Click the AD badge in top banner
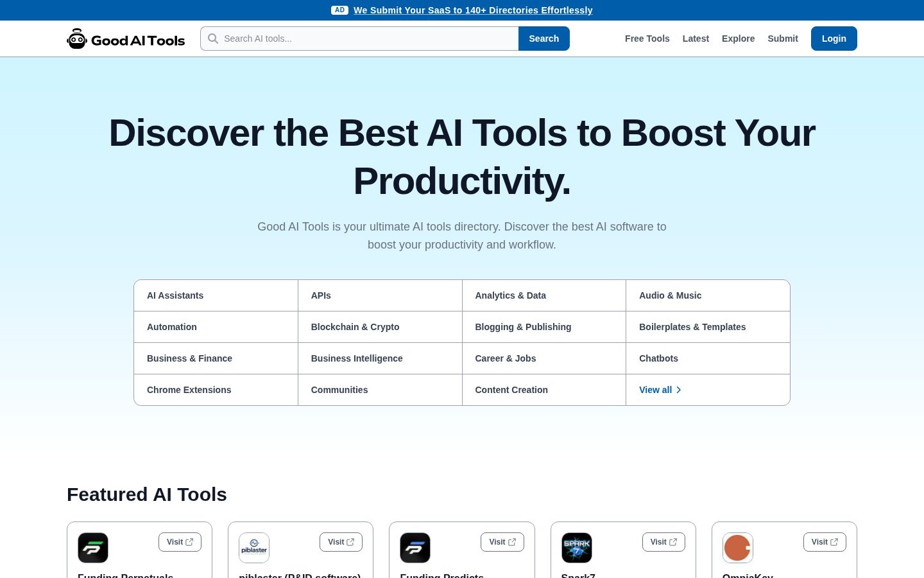 pos(339,10)
